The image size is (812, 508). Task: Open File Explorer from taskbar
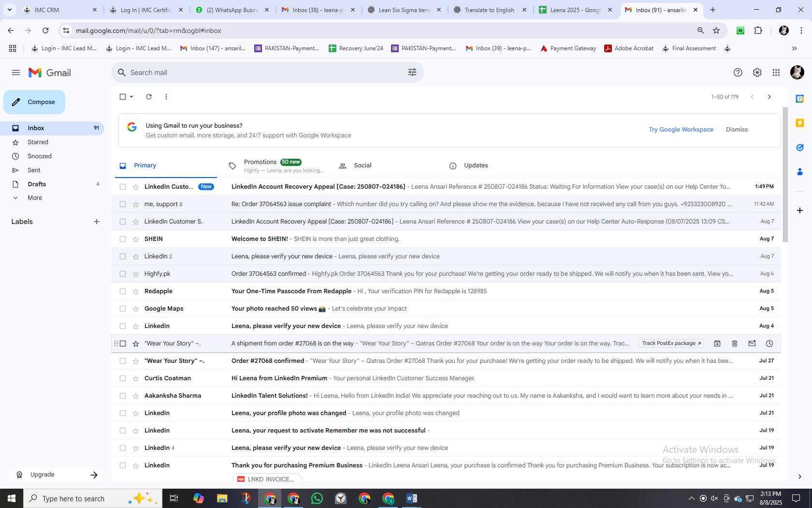click(222, 498)
